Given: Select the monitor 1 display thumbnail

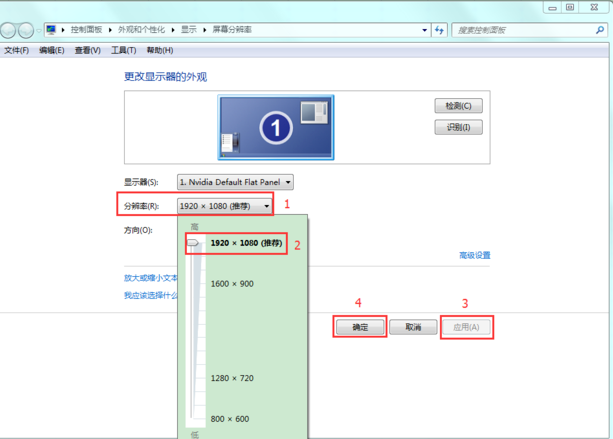Looking at the screenshot, I should [276, 127].
